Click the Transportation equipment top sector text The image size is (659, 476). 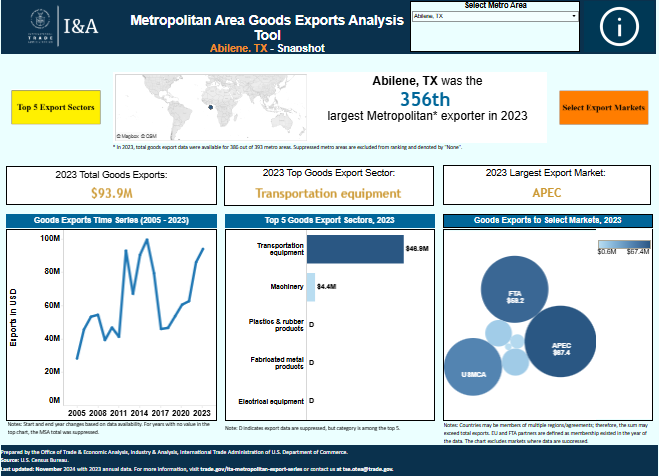(x=328, y=193)
